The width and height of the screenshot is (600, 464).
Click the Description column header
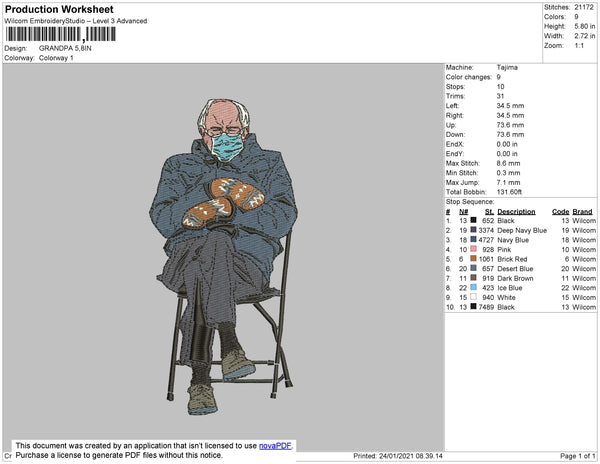(516, 212)
